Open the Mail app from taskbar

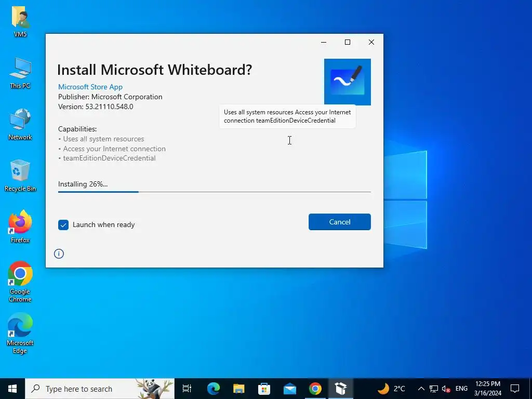(290, 389)
